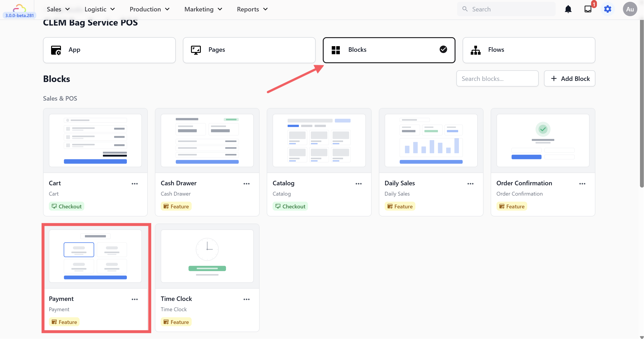This screenshot has height=339, width=644.
Task: Open the blue settings gear icon
Action: 607,9
